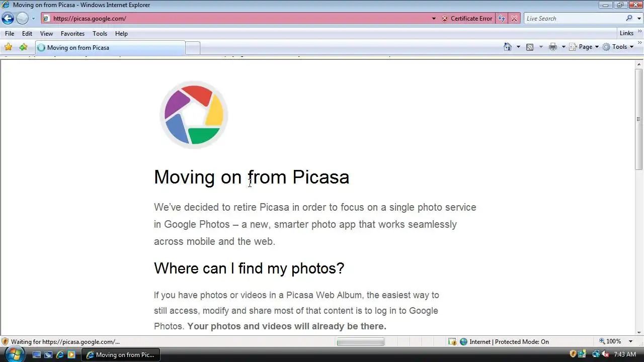Click the tray Windows flag icon

tap(582, 354)
